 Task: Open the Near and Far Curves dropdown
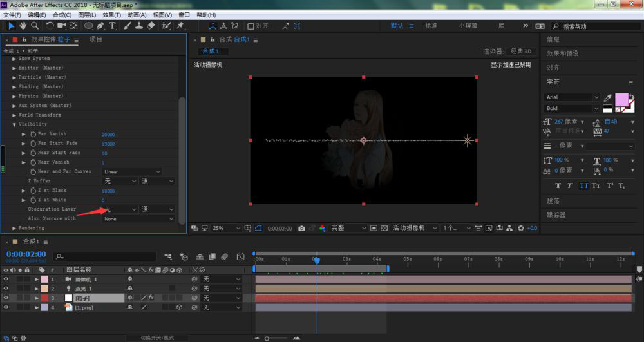[131, 171]
